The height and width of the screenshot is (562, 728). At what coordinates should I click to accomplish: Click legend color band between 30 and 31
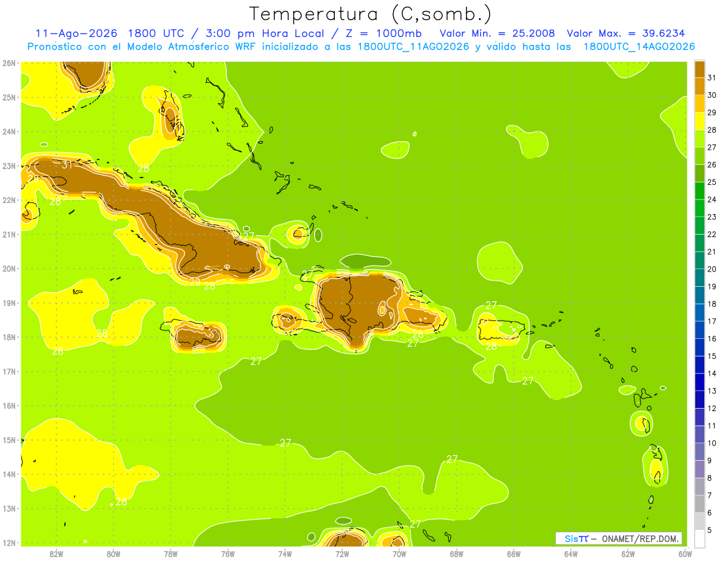click(699, 86)
